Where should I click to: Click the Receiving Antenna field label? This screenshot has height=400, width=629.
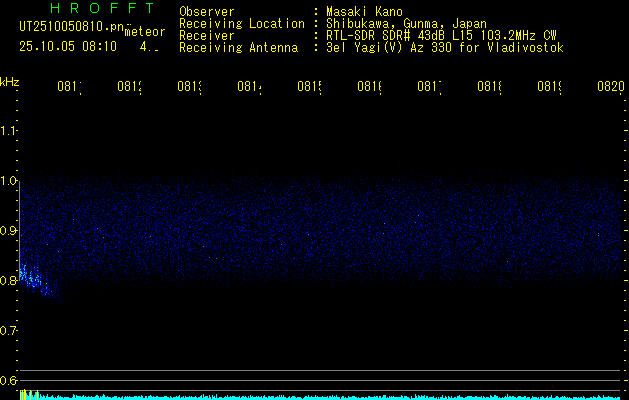click(238, 47)
